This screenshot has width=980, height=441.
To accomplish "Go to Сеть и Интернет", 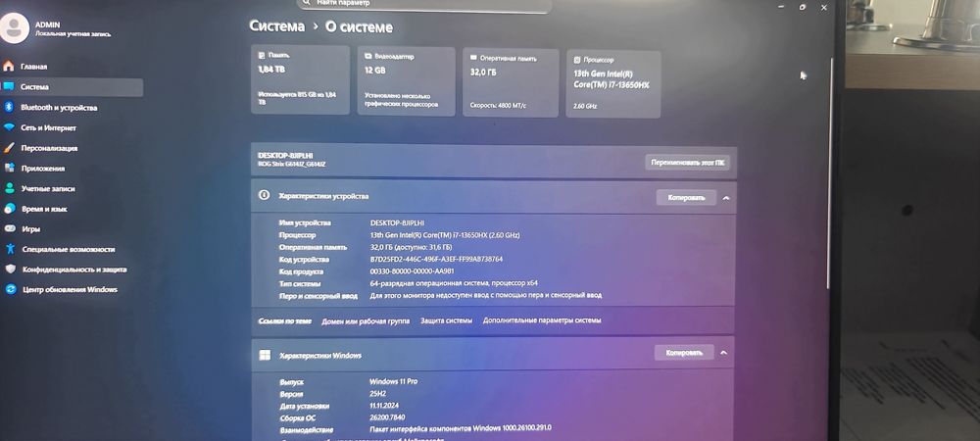I will coord(48,128).
